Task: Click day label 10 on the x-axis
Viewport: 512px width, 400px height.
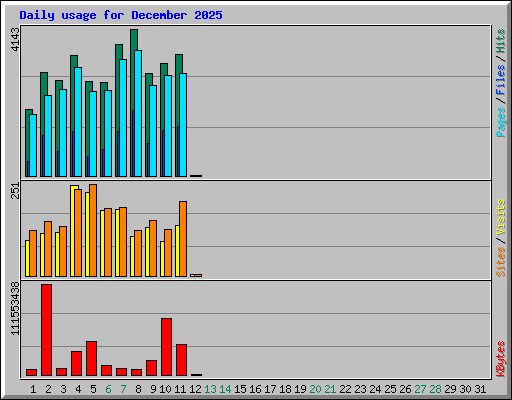Action: click(x=165, y=389)
